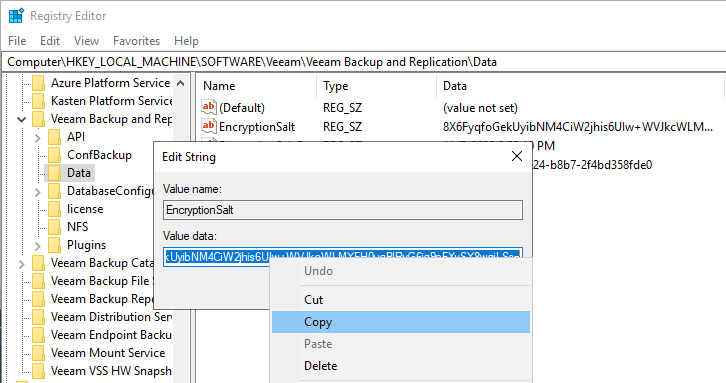
Task: Select the DatabaseConfigurations folder icon
Action: point(54,191)
